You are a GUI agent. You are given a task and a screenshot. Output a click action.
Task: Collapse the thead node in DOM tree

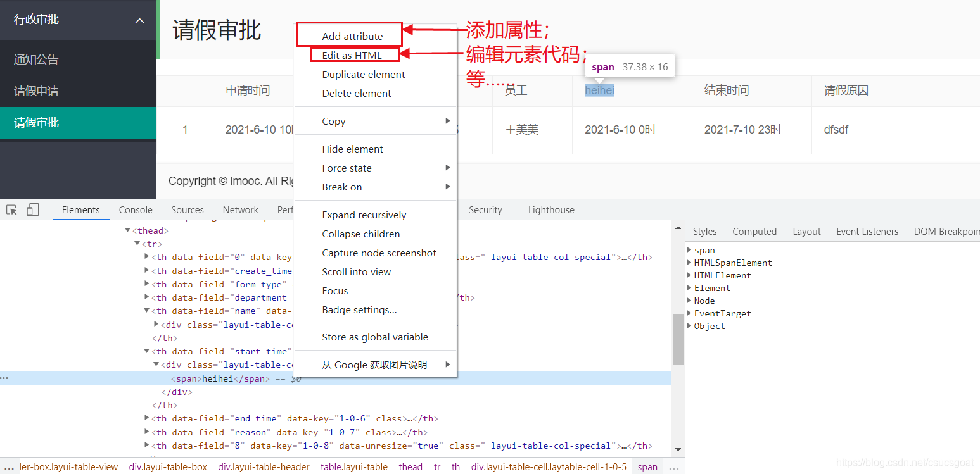pyautogui.click(x=128, y=230)
